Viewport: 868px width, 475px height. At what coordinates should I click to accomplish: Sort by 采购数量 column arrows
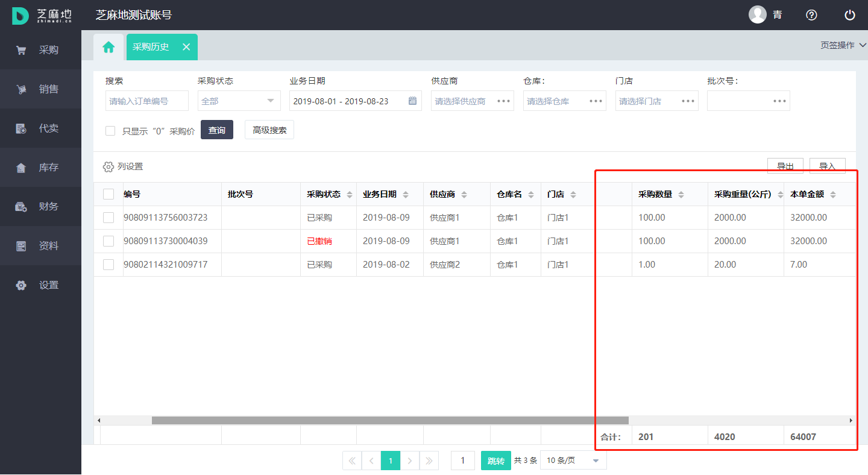(681, 195)
